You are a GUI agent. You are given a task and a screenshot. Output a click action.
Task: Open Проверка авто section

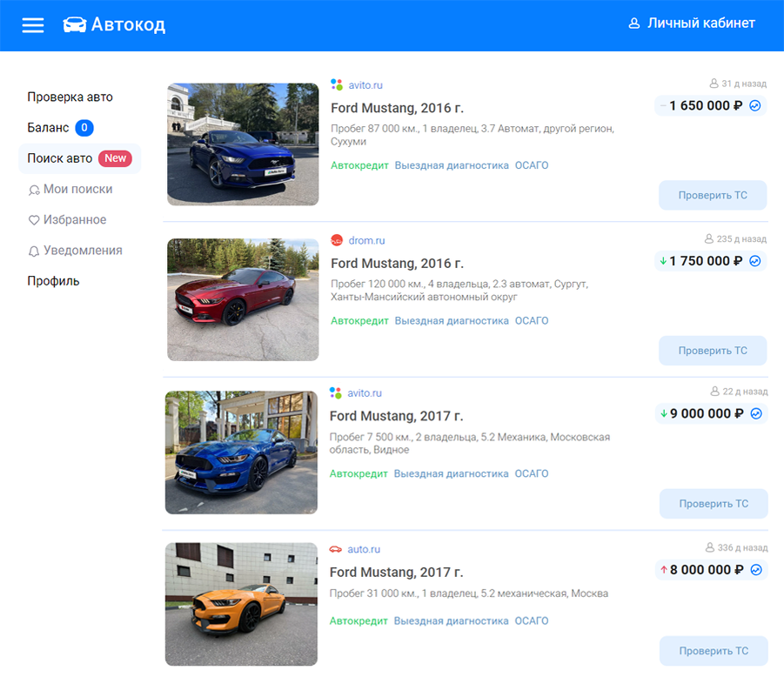tap(70, 97)
